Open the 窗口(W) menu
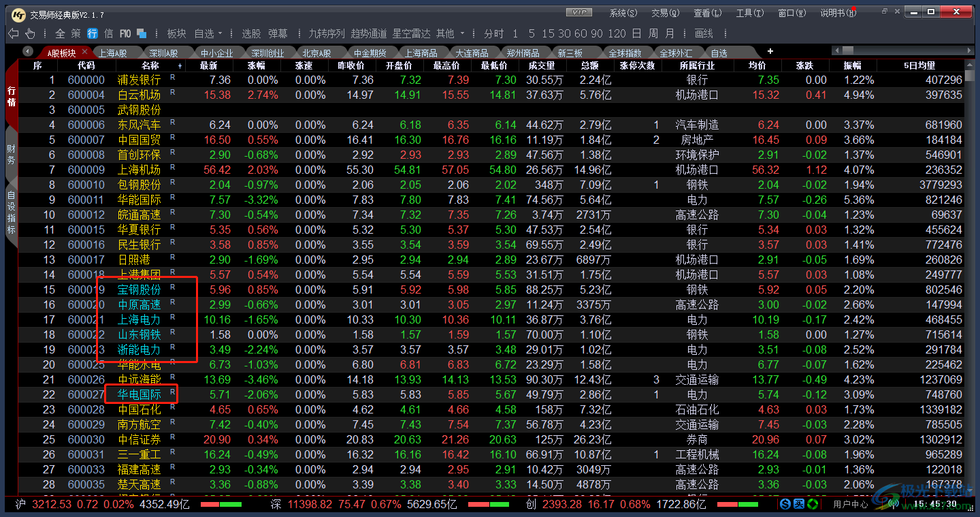This screenshot has width=980, height=517. pos(791,13)
